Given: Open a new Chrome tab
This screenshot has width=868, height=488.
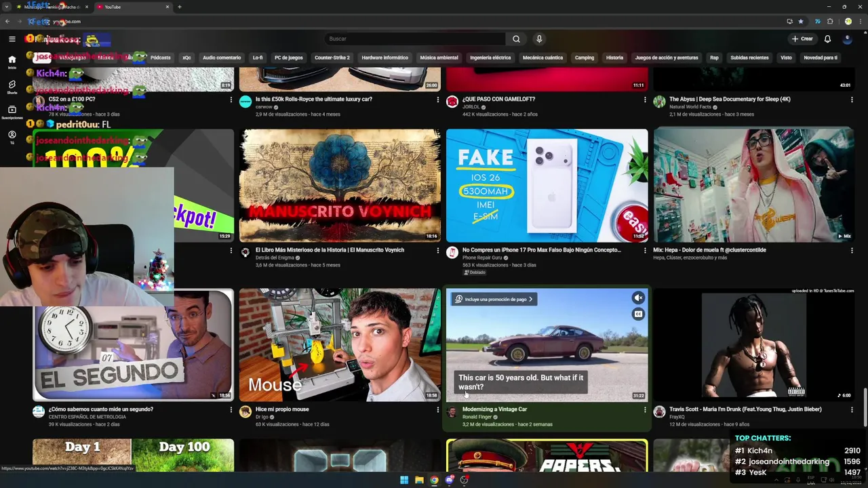Looking at the screenshot, I should (x=180, y=7).
